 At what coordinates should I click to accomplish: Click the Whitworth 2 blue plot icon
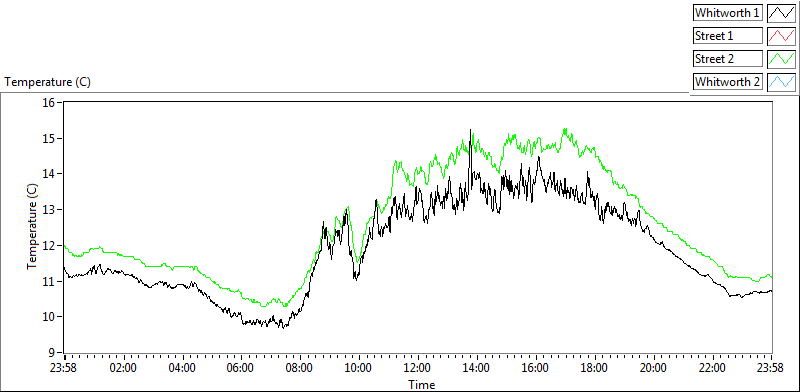point(781,82)
